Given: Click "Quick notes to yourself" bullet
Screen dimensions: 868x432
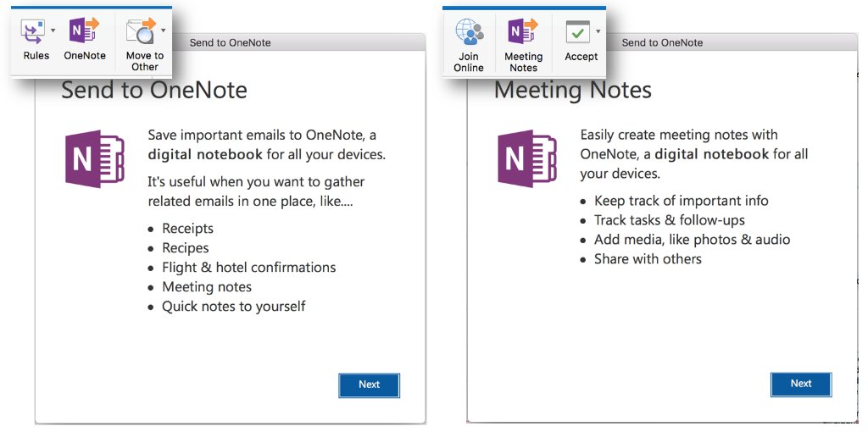Looking at the screenshot, I should [234, 306].
